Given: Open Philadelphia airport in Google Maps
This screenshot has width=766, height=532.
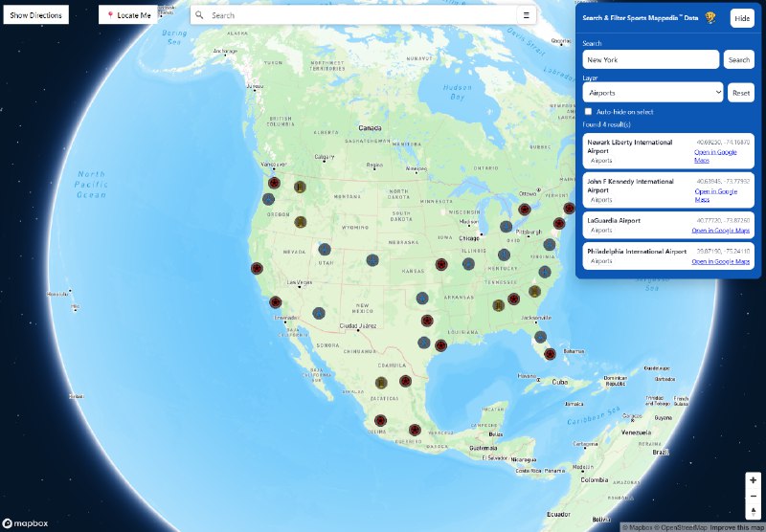Looking at the screenshot, I should tap(720, 261).
